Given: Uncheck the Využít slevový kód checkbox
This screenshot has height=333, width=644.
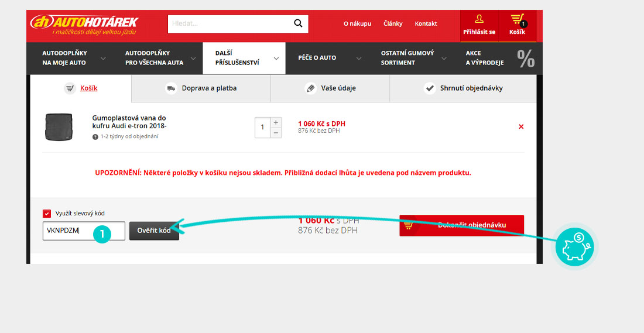Looking at the screenshot, I should click(47, 214).
